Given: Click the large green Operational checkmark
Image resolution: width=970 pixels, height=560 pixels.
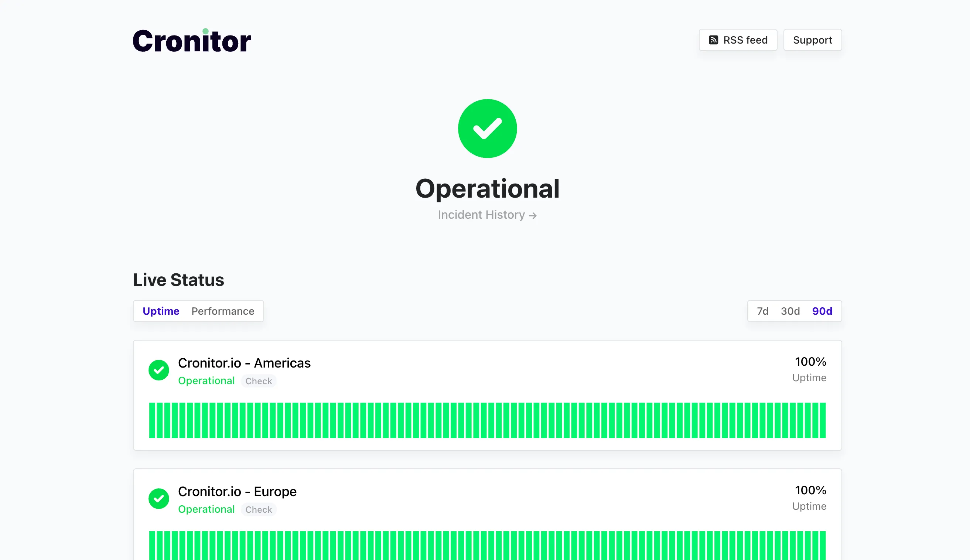Looking at the screenshot, I should click(x=487, y=129).
